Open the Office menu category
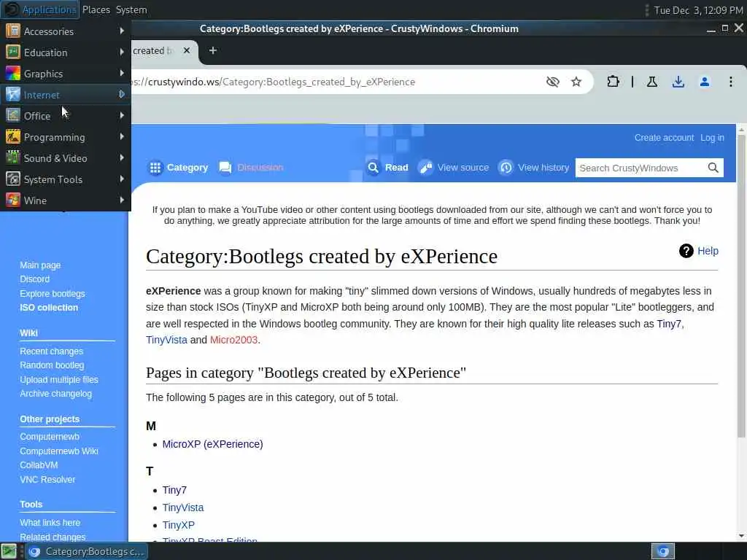 [x=66, y=116]
